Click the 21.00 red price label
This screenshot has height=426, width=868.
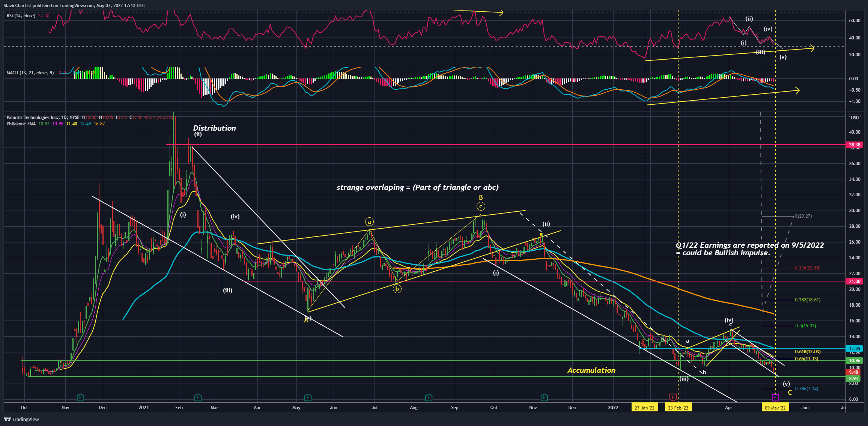coord(854,281)
